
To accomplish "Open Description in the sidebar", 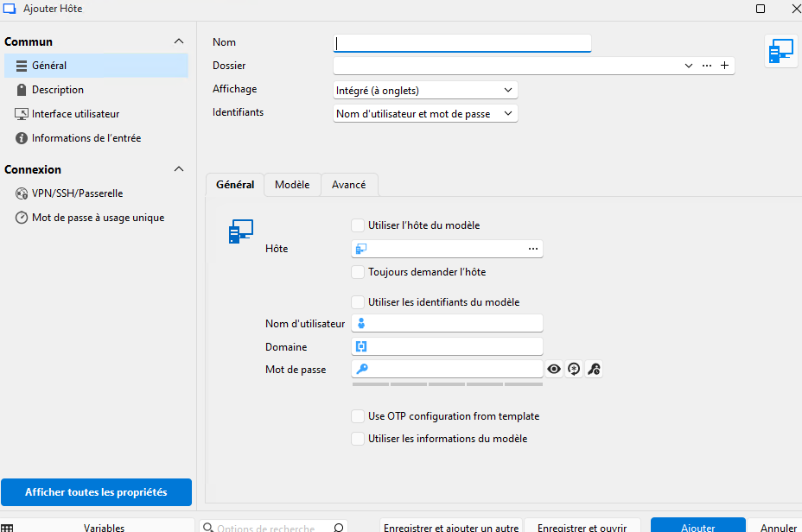I will pos(58,90).
